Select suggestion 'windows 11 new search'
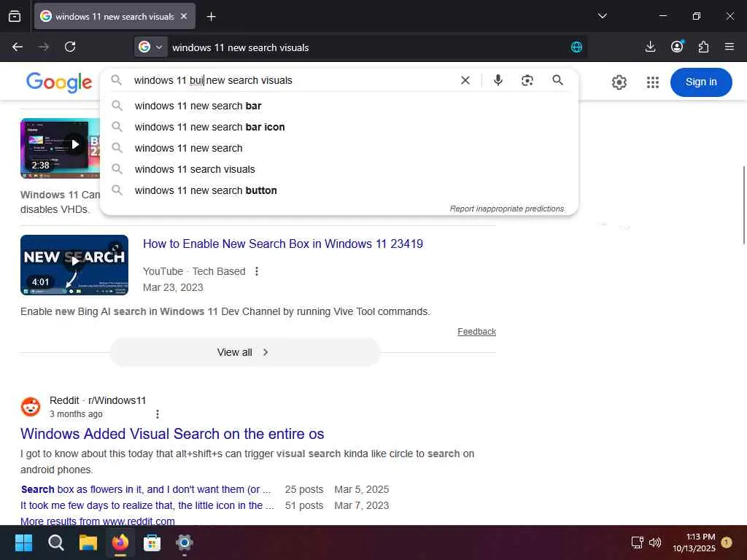Image resolution: width=747 pixels, height=560 pixels. tap(339, 148)
